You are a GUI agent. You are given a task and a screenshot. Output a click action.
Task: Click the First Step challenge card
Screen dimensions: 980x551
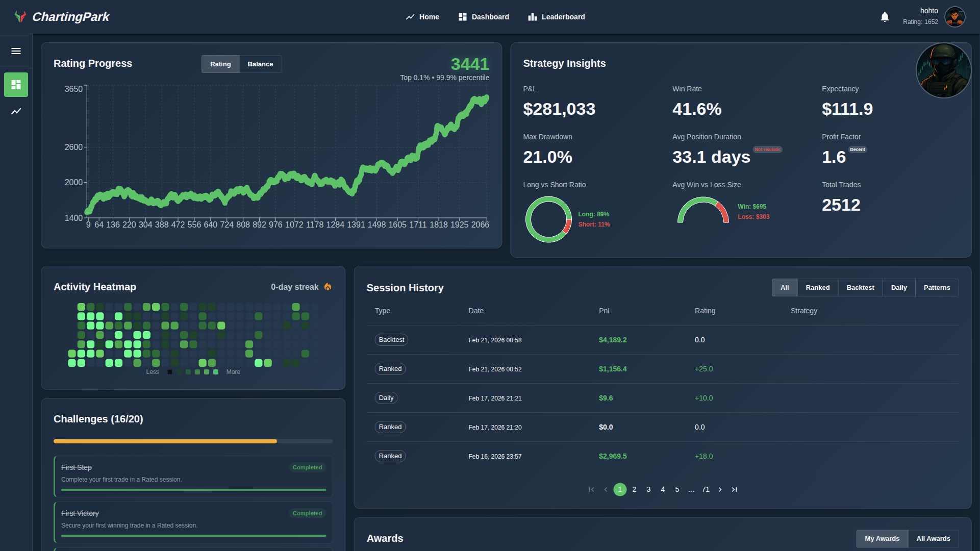[x=193, y=477]
